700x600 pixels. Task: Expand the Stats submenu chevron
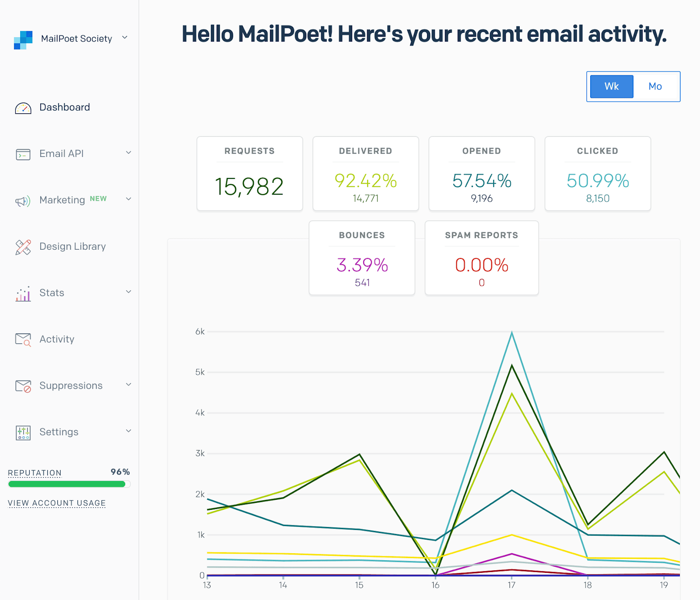[x=129, y=292]
